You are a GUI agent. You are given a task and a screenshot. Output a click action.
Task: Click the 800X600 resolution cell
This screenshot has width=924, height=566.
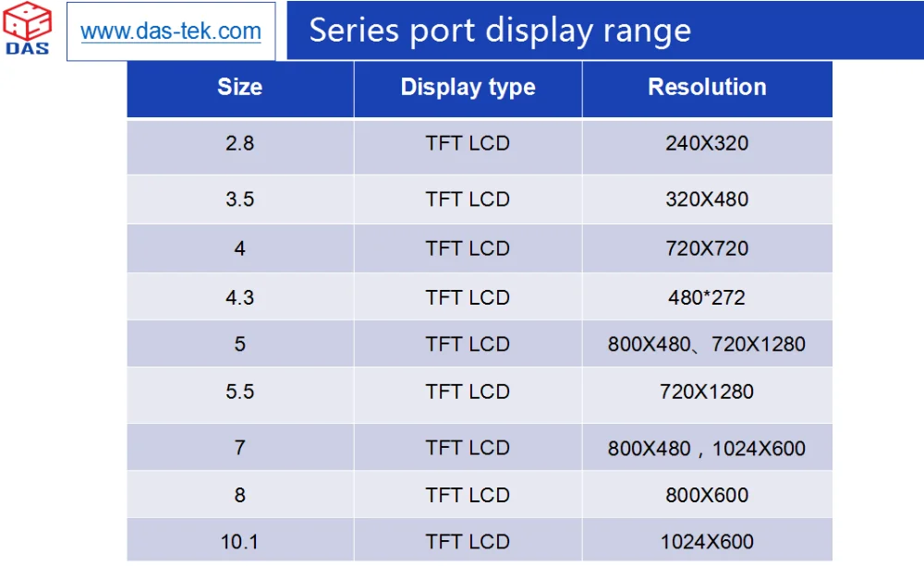tap(707, 495)
